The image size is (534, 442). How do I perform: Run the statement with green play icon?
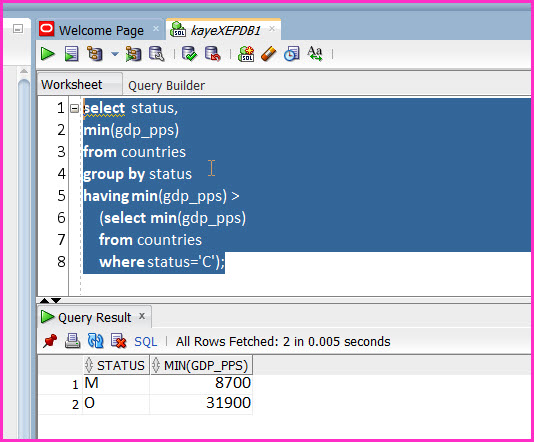click(x=47, y=54)
